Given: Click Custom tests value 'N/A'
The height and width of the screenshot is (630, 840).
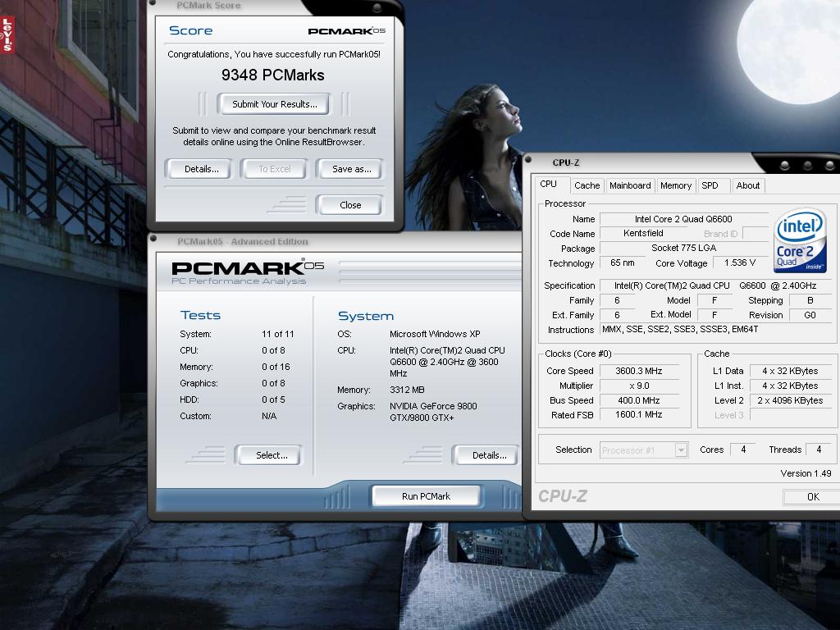Looking at the screenshot, I should click(269, 416).
